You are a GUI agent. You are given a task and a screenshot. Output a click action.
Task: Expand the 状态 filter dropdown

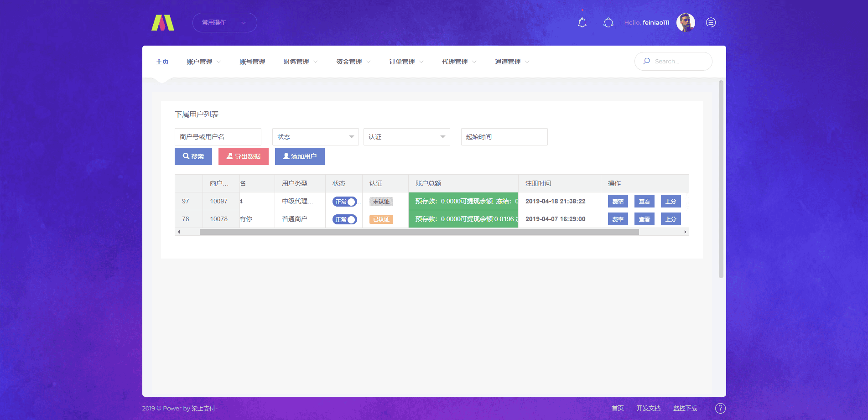click(x=315, y=137)
